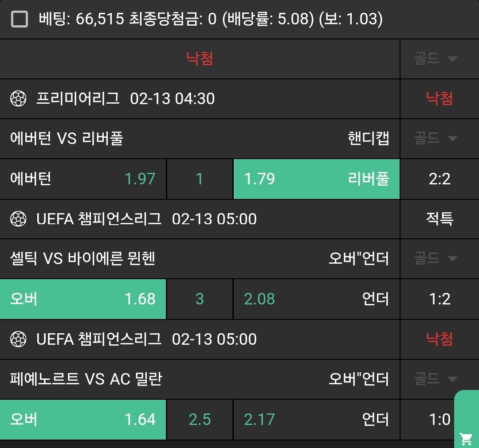Click the 프리미어리그 02-13 04:30 header

coord(126,98)
